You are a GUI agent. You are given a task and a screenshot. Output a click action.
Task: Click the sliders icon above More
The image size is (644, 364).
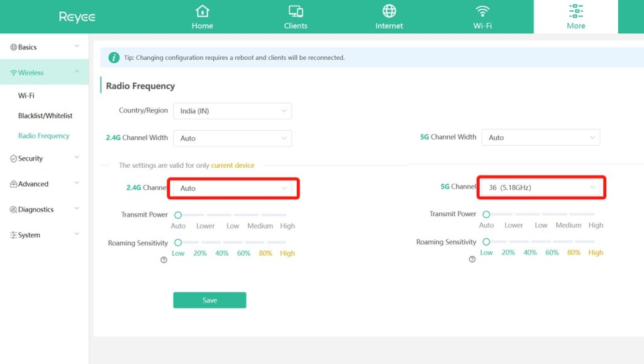pos(576,11)
